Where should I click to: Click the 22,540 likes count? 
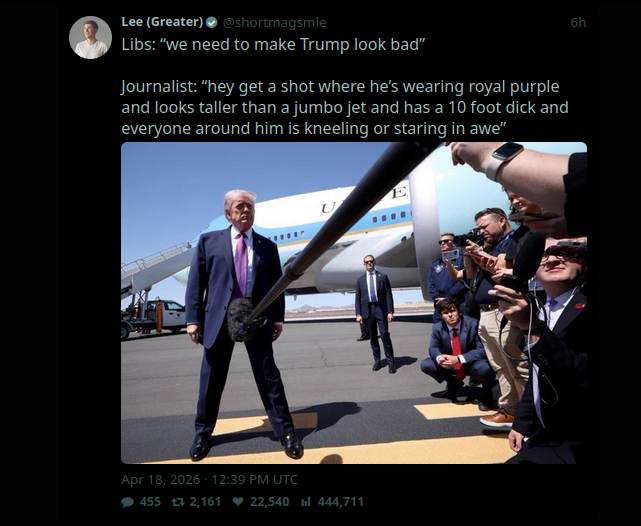(269, 501)
